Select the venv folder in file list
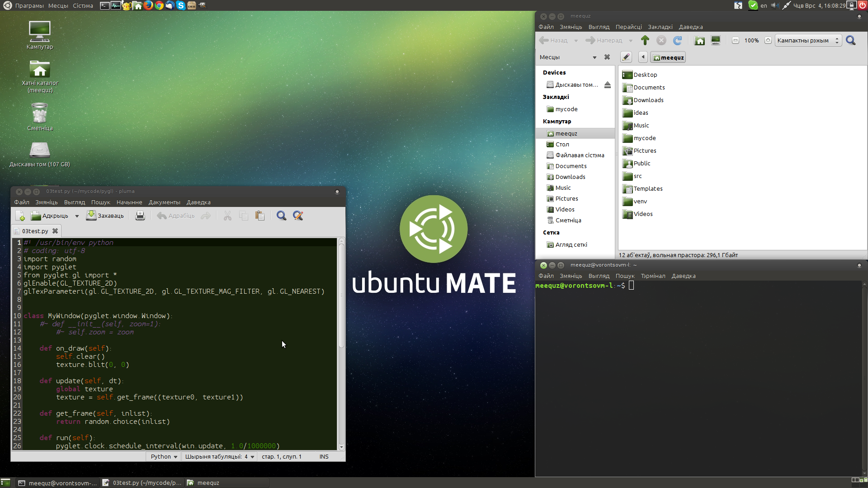Viewport: 868px width, 488px height. point(635,202)
